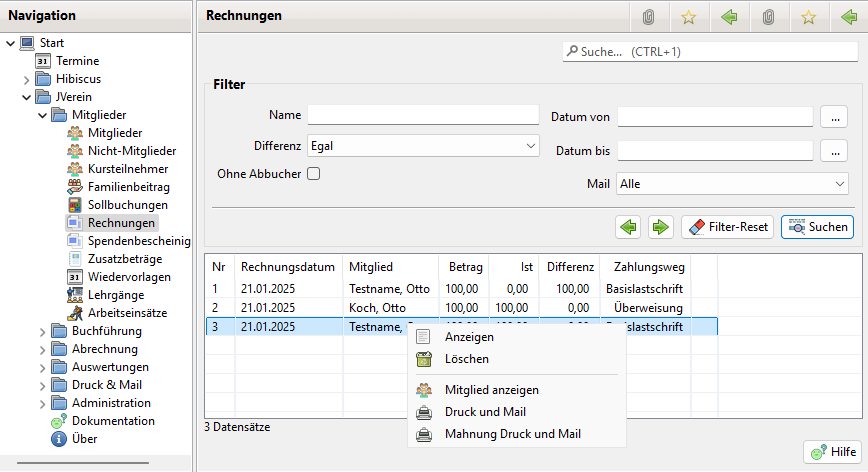The width and height of the screenshot is (868, 472).
Task: Open the Mail filter dropdown
Action: [732, 184]
